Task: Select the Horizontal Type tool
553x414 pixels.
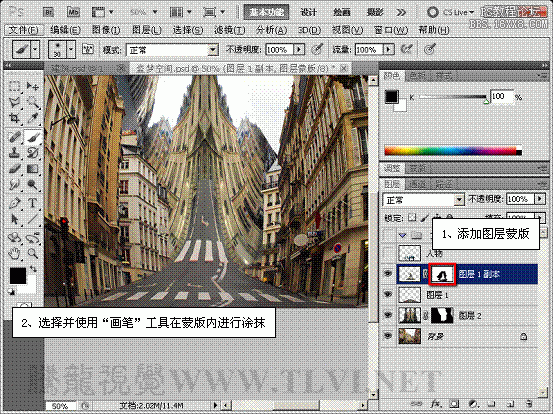Action: pyautogui.click(x=33, y=203)
